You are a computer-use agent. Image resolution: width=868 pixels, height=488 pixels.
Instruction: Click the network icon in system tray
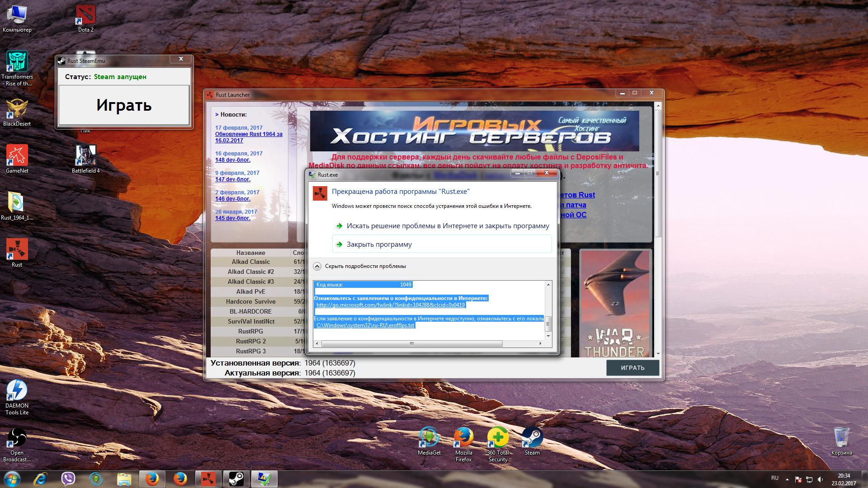809,479
